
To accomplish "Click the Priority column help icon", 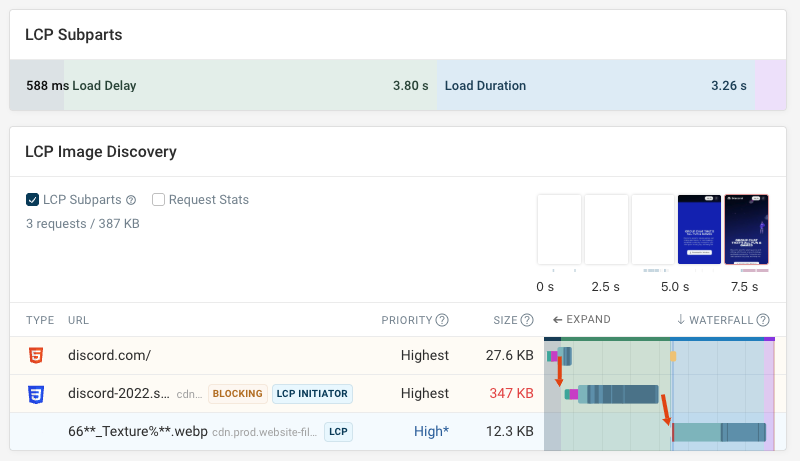I will pyautogui.click(x=442, y=320).
